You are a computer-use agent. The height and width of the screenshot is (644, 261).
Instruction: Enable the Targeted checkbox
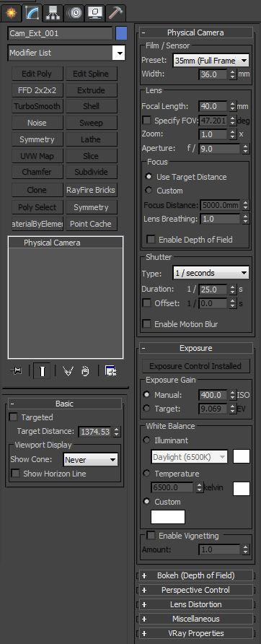[14, 417]
